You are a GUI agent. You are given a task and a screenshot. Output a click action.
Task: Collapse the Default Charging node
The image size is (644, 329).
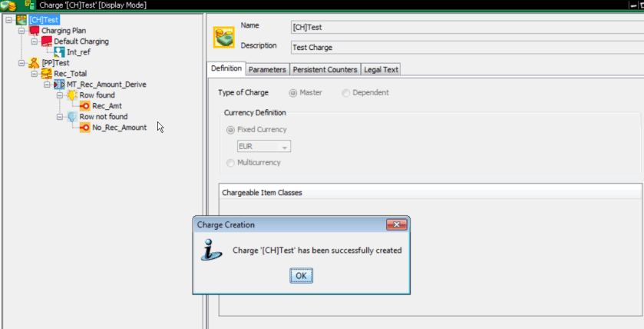click(34, 42)
